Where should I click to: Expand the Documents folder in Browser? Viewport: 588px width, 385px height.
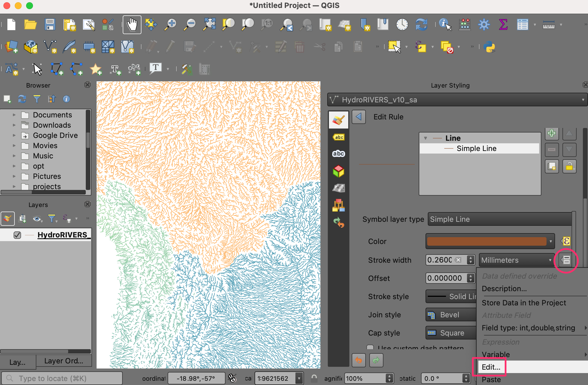(x=14, y=115)
